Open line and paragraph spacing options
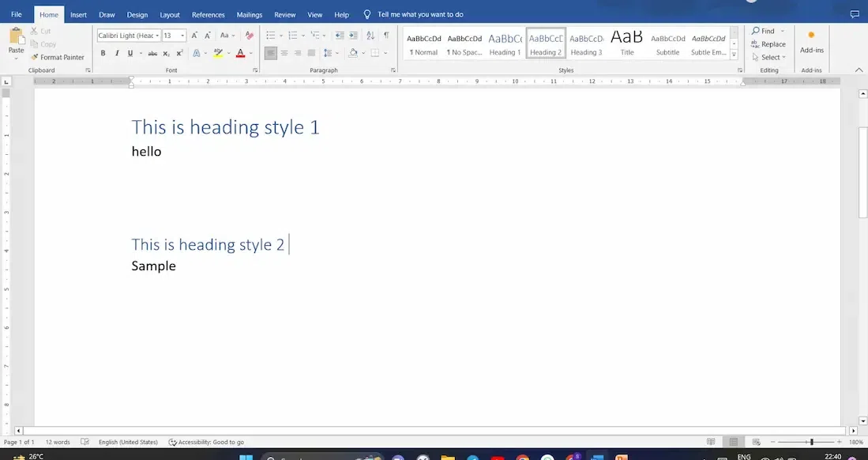This screenshot has height=460, width=868. [329, 53]
